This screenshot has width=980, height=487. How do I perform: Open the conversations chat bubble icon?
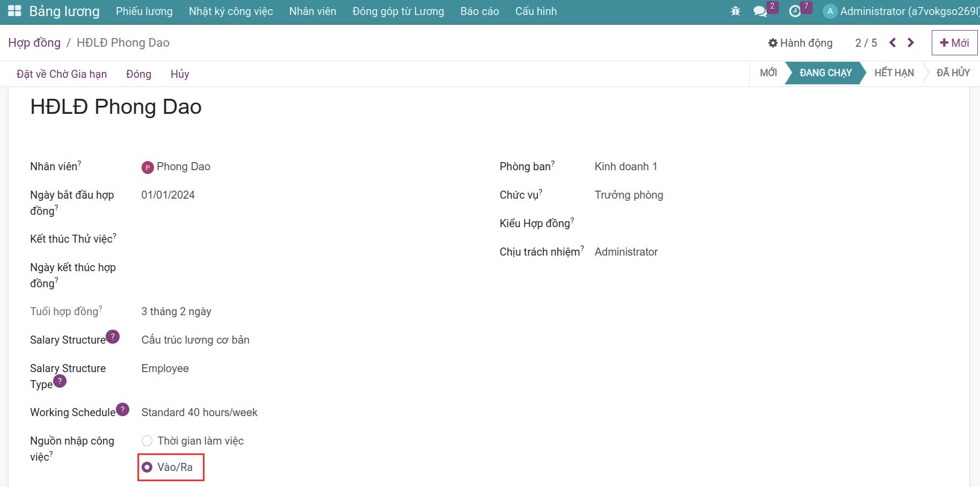760,11
